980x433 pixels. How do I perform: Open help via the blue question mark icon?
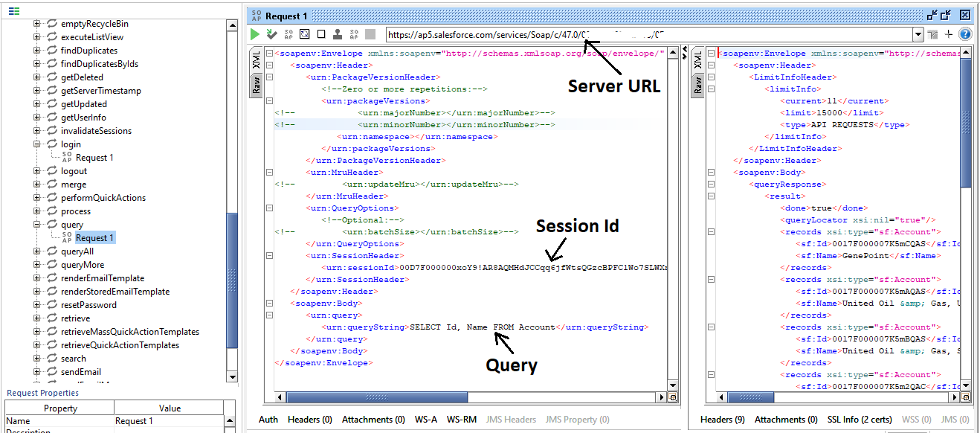tap(965, 33)
